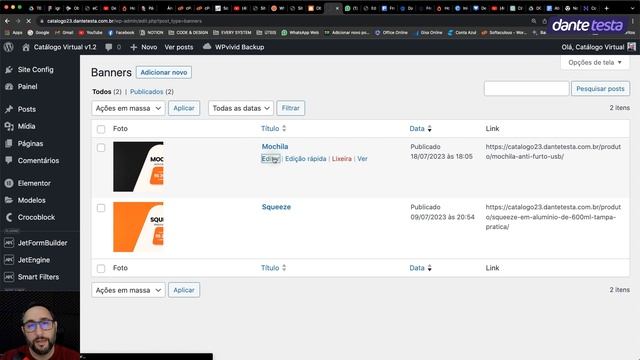This screenshot has height=360, width=640.
Task: Toggle the select-all checkbox in table footer
Action: pyautogui.click(x=101, y=269)
